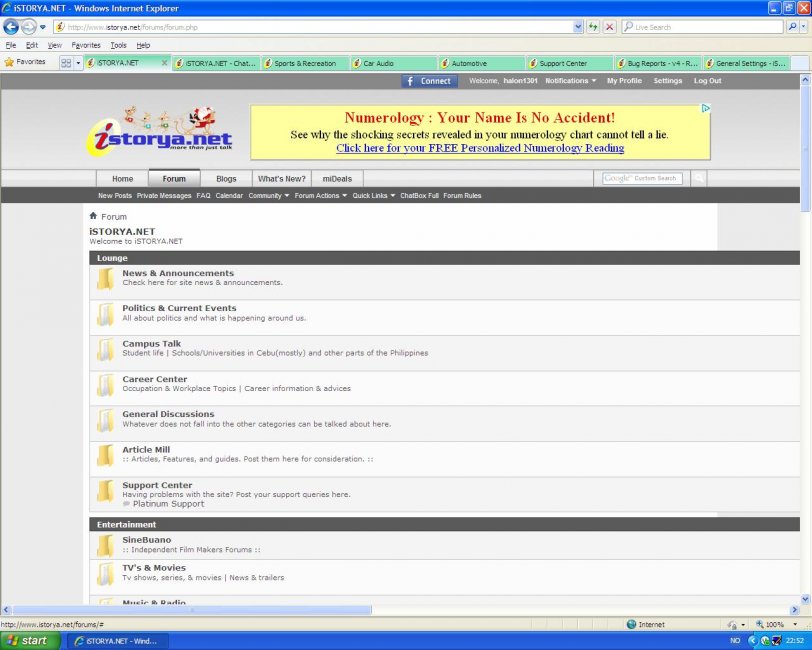Viewport: 812px width, 650px height.
Task: Click the browser Back arrow button
Action: click(11, 27)
